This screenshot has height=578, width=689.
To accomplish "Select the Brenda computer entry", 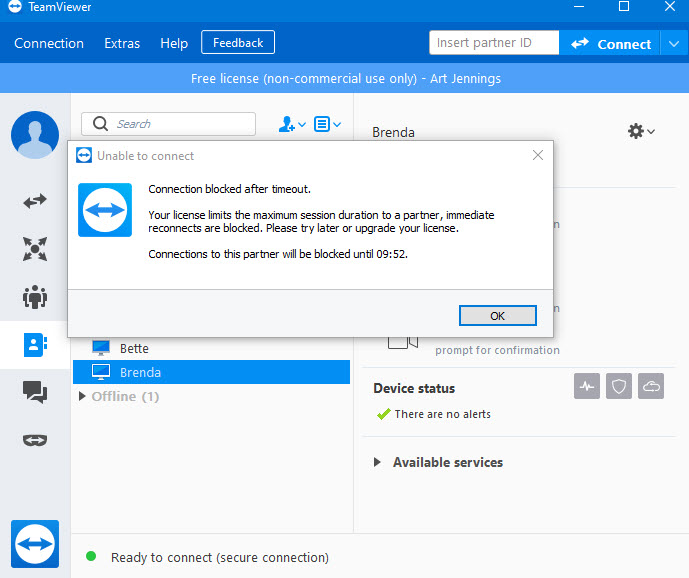I will (211, 372).
